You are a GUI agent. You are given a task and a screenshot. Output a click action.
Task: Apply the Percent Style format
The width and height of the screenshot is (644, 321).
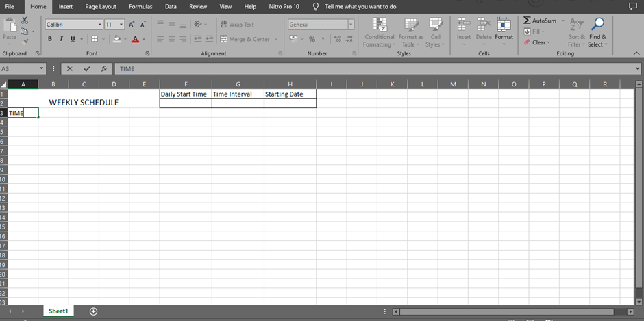tap(312, 39)
